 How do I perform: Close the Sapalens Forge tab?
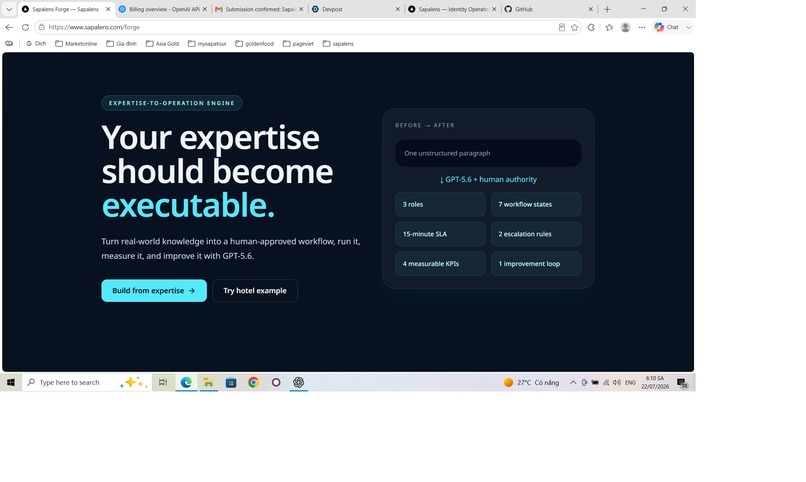[x=108, y=9]
